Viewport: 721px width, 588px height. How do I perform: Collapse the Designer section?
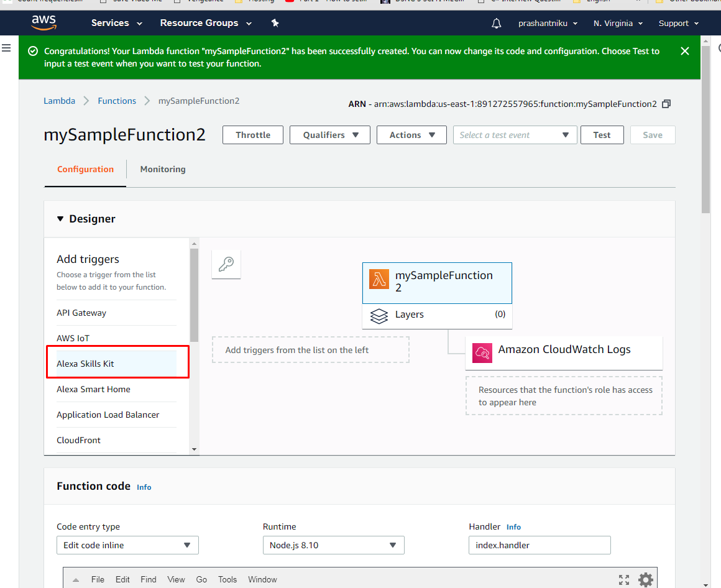pyautogui.click(x=60, y=219)
